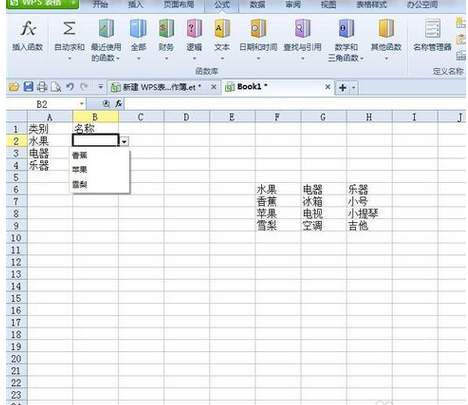Click the save disk icon
Screen dimensions: 468x405
28,87
